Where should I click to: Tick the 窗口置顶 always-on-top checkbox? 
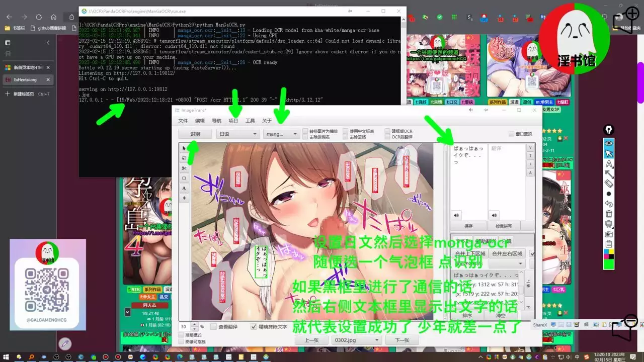tap(512, 134)
